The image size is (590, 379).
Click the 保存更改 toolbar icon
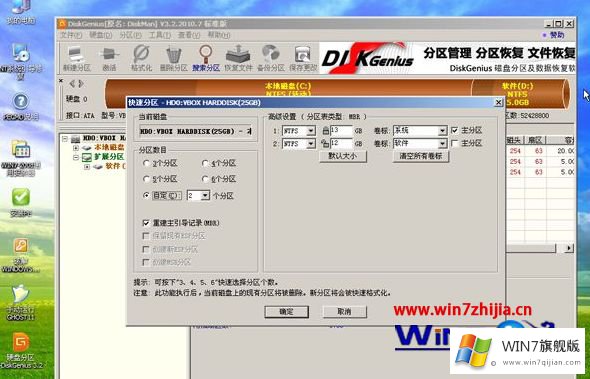(x=303, y=58)
